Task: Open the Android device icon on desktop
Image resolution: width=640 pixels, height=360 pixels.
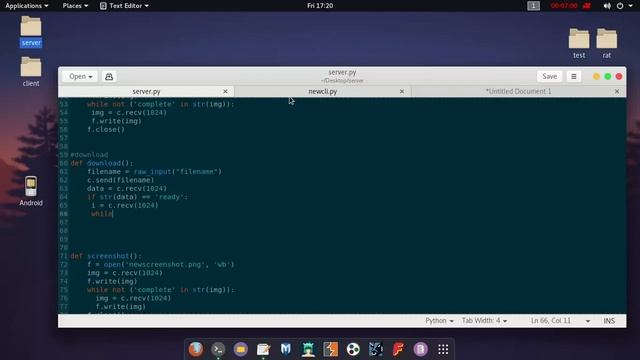Action: (31, 191)
